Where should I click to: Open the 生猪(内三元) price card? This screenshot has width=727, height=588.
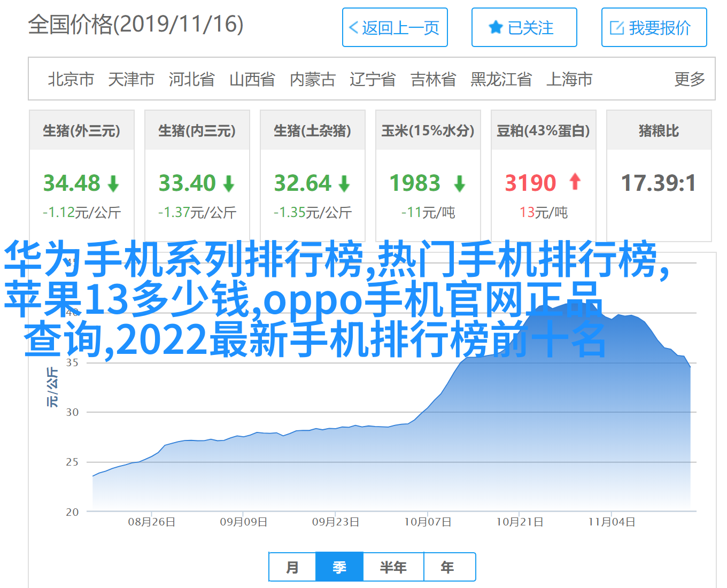[197, 176]
